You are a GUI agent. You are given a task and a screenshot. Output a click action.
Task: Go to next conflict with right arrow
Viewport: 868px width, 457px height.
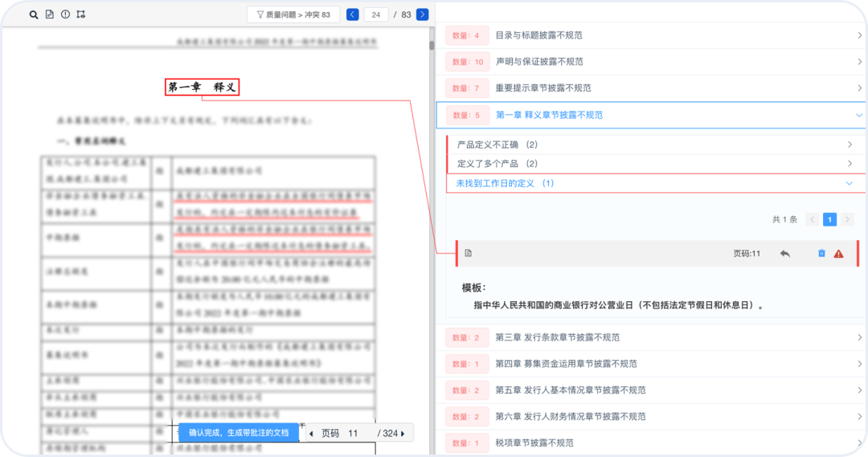coord(423,14)
